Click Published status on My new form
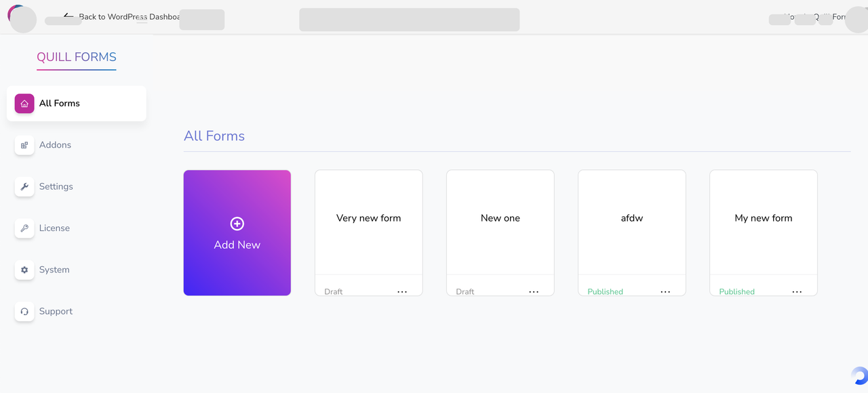 (x=737, y=292)
